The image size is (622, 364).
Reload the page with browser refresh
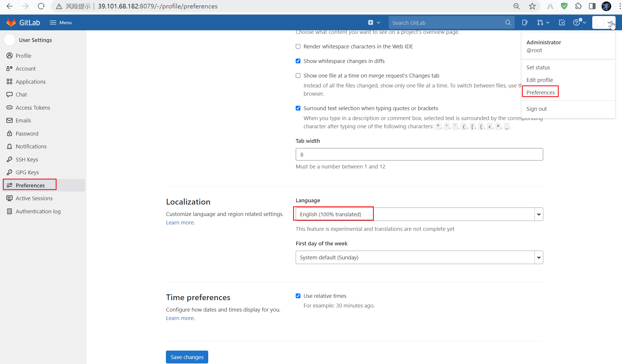[41, 6]
